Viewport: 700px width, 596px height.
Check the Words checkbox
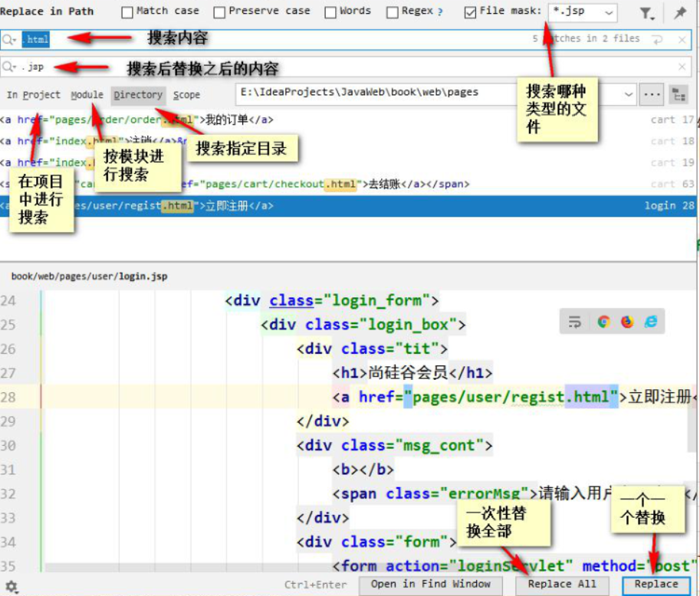click(x=330, y=12)
